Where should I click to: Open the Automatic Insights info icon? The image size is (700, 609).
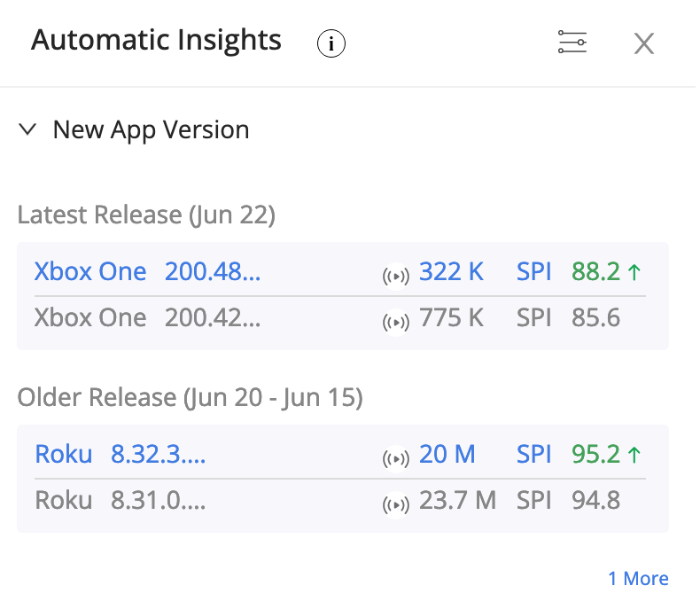tap(331, 43)
